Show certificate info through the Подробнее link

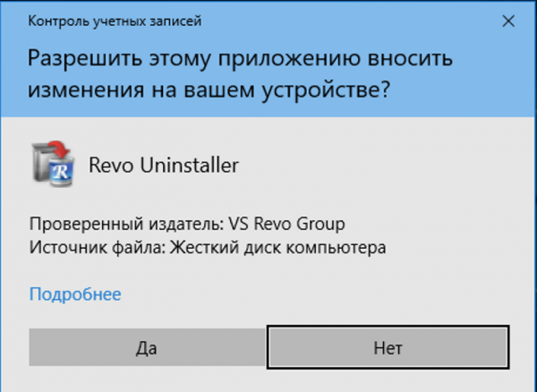click(75, 294)
